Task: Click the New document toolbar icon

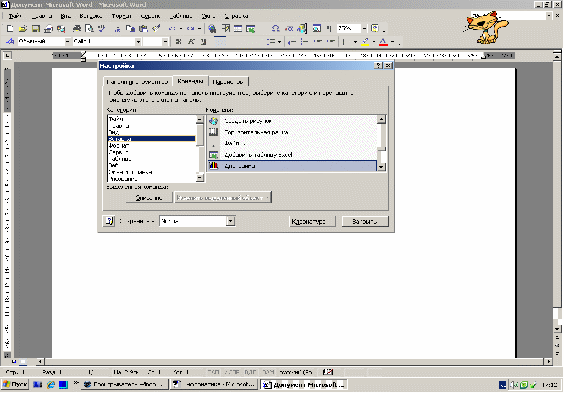Action: [10, 28]
